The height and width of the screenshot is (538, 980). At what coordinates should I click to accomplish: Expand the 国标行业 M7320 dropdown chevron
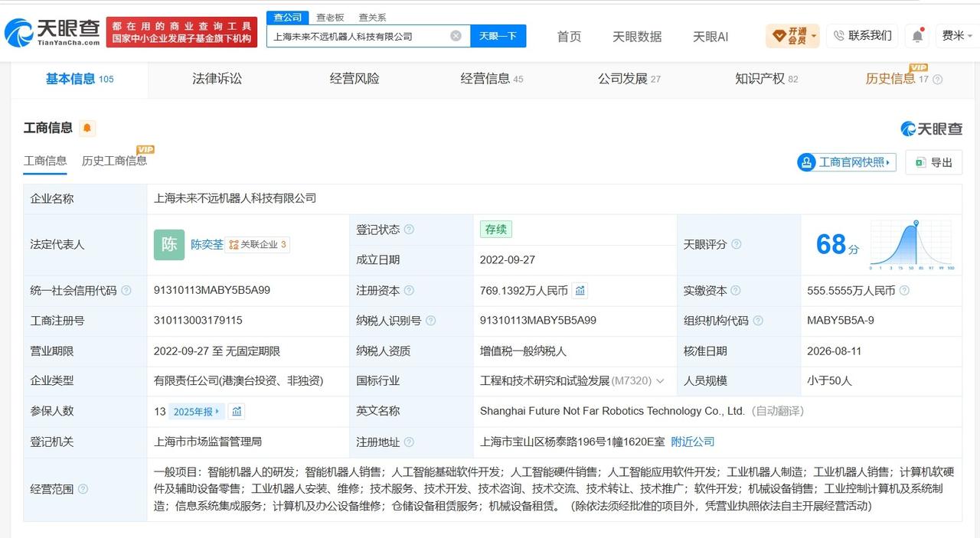click(661, 381)
